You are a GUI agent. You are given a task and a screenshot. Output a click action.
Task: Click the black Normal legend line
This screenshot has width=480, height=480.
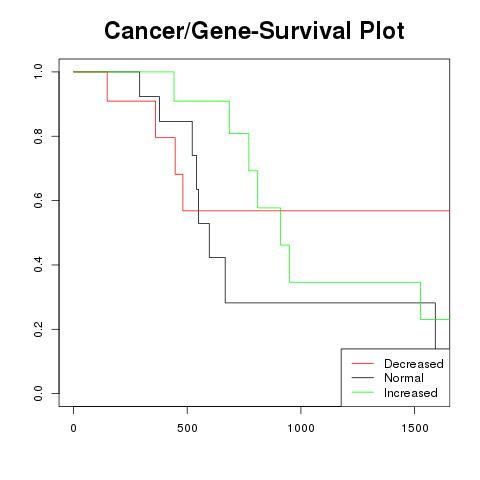coord(363,378)
